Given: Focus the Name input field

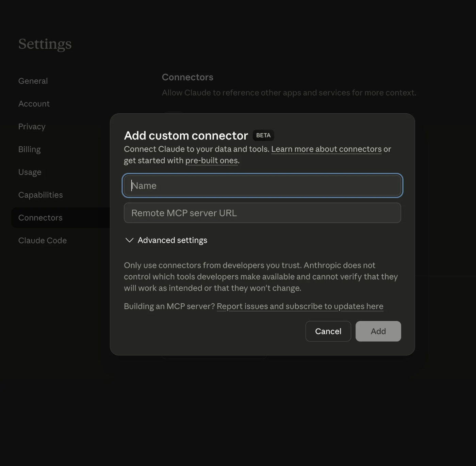Looking at the screenshot, I should coord(262,186).
